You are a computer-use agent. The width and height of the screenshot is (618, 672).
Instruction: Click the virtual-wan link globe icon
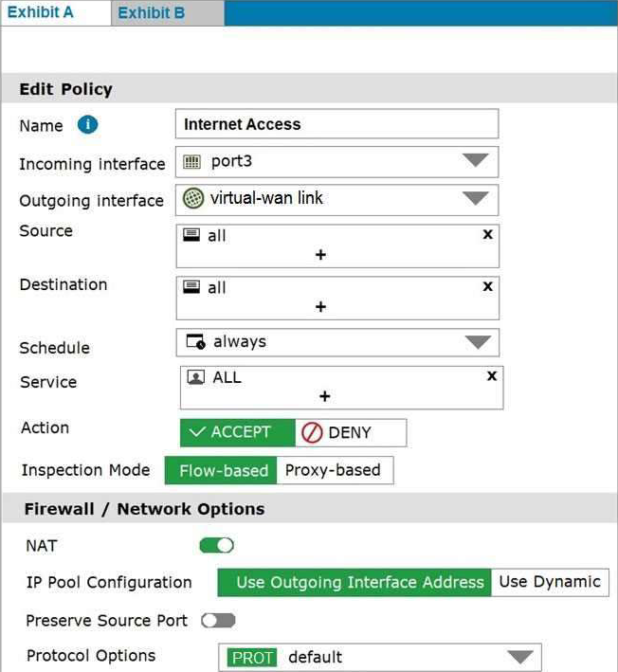point(192,198)
